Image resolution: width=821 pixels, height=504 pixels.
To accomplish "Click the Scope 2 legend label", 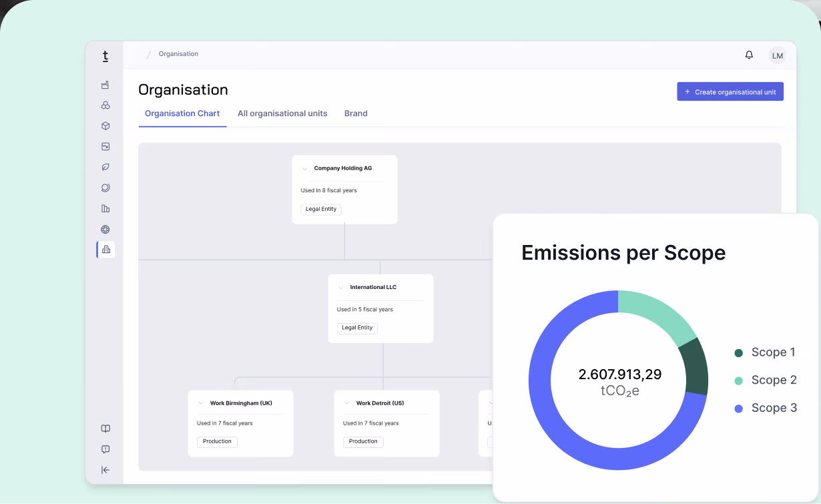I will (x=774, y=381).
